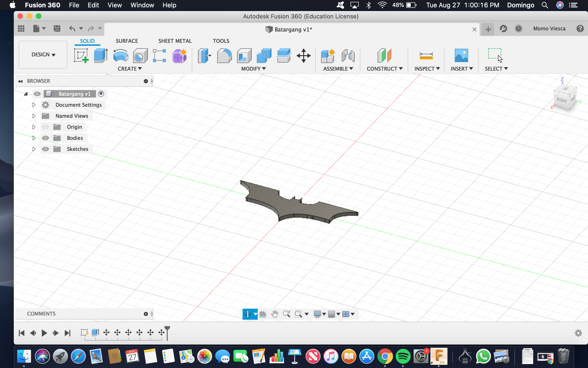Select the SOLID tab
588x368 pixels.
click(x=87, y=41)
